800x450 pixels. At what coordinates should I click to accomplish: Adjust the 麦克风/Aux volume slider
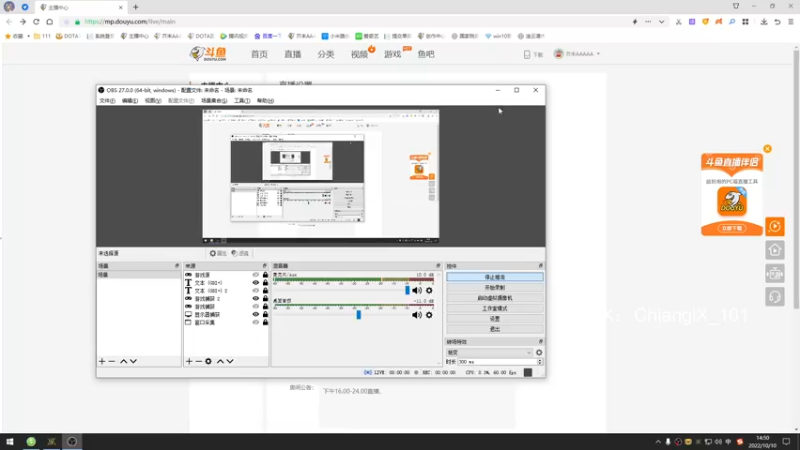pyautogui.click(x=407, y=290)
